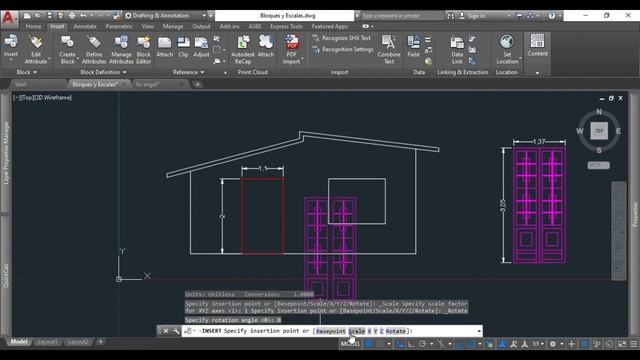Launch the Block Editor

tap(144, 49)
